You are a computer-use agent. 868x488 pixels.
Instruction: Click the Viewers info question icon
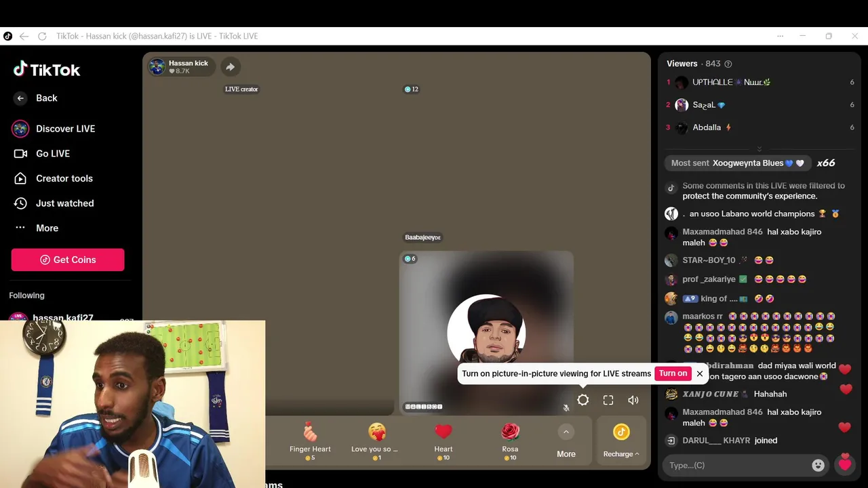(x=728, y=64)
